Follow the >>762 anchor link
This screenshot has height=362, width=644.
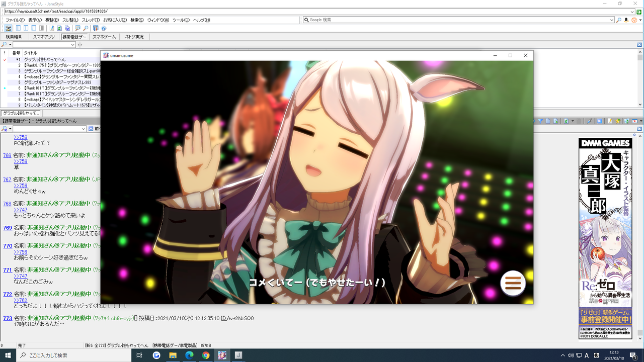pyautogui.click(x=20, y=300)
